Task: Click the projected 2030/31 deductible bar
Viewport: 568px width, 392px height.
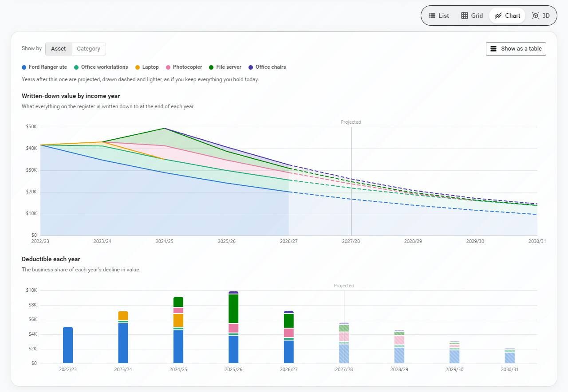Action: [510, 356]
